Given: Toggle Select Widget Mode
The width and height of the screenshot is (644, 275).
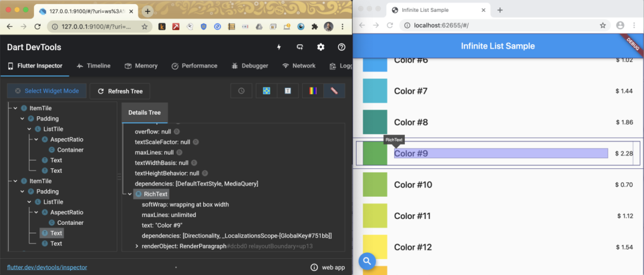Looking at the screenshot, I should point(47,91).
